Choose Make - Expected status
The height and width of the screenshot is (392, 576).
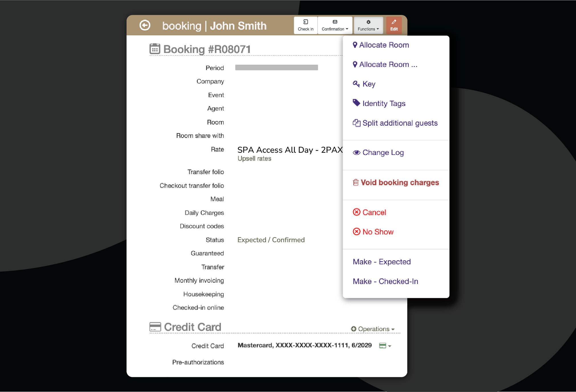pos(382,262)
